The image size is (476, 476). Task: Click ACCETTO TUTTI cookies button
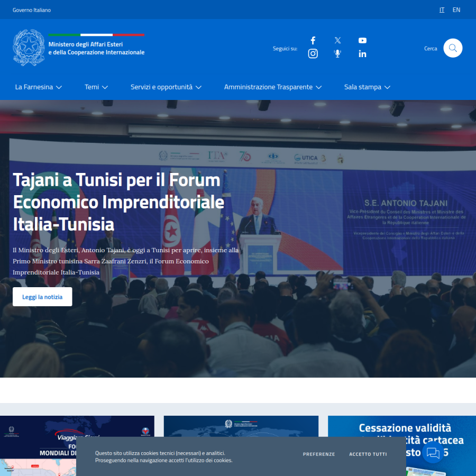(x=368, y=454)
